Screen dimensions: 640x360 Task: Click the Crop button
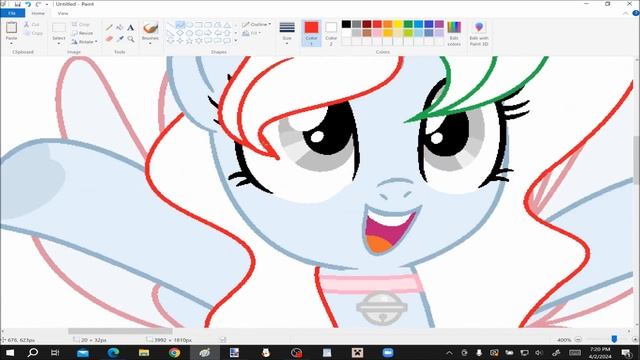click(81, 24)
